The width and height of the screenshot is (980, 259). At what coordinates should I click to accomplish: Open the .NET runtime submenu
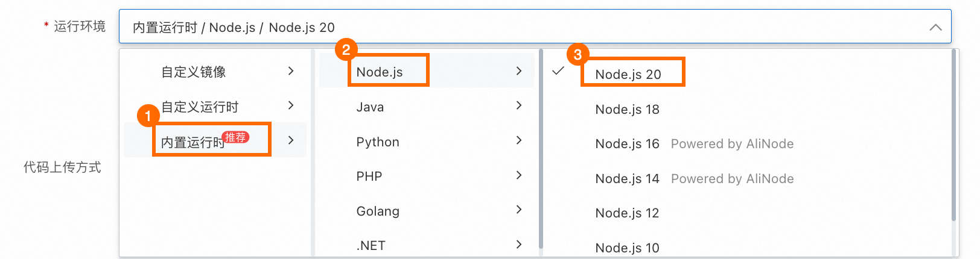[x=371, y=246]
